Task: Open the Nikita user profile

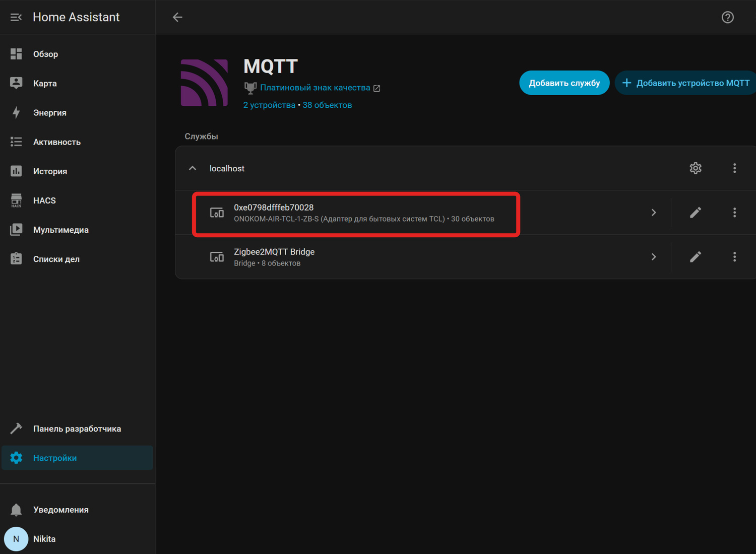Action: pos(78,539)
